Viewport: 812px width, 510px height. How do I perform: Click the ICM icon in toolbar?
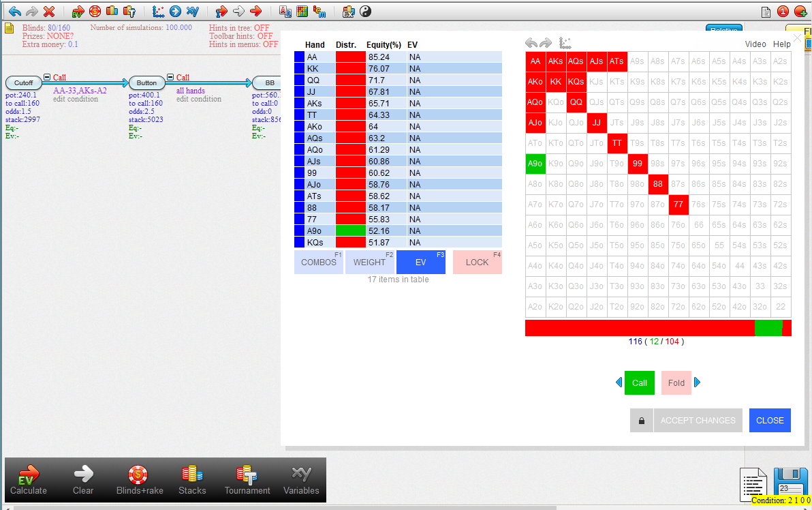pos(319,11)
